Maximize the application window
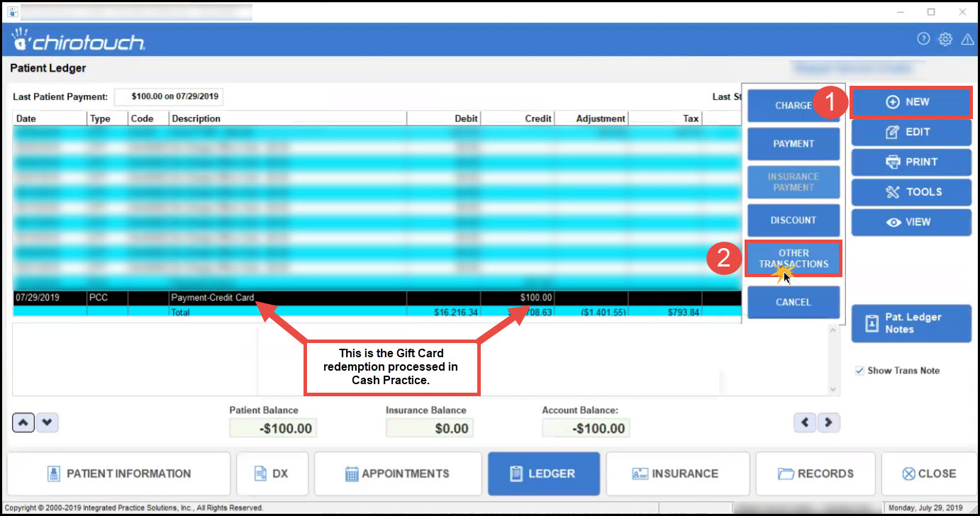This screenshot has width=980, height=516. (931, 12)
